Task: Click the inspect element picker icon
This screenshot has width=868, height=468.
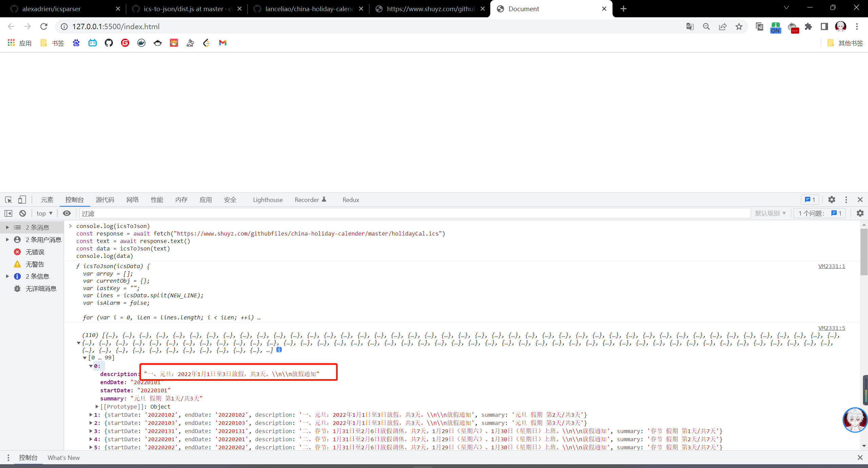Action: click(8, 200)
